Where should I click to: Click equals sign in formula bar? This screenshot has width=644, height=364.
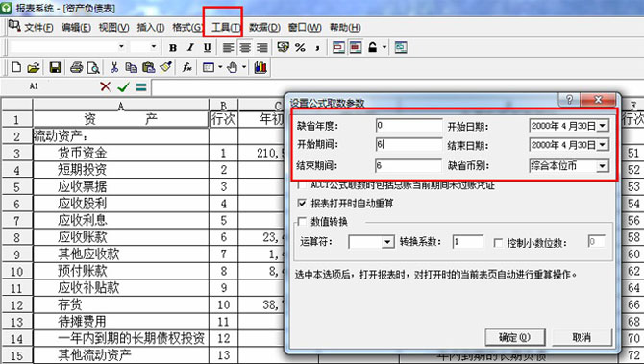[141, 86]
